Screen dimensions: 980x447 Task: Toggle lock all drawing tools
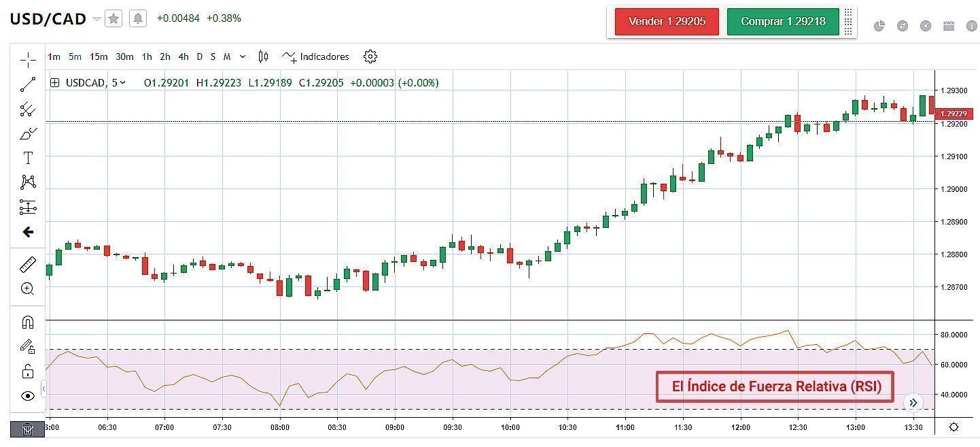click(x=28, y=371)
